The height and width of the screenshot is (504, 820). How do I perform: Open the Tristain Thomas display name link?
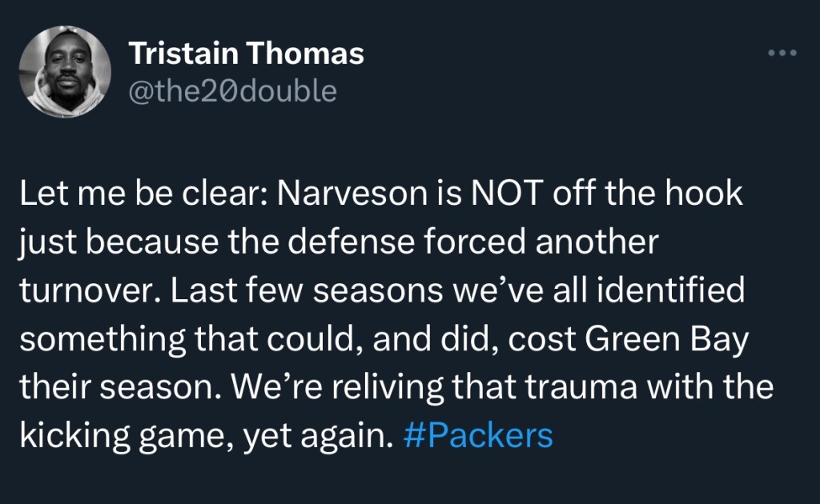point(247,54)
